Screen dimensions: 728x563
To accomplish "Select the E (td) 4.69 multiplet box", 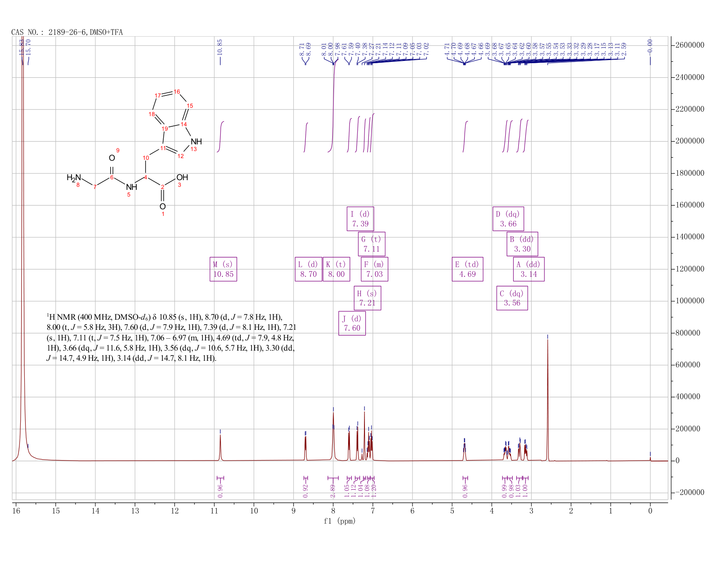I will (468, 269).
